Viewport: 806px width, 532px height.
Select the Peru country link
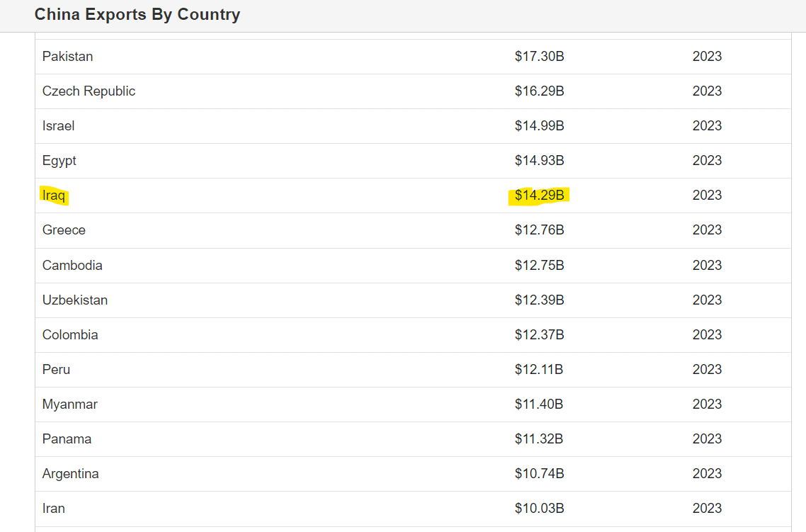tap(56, 370)
